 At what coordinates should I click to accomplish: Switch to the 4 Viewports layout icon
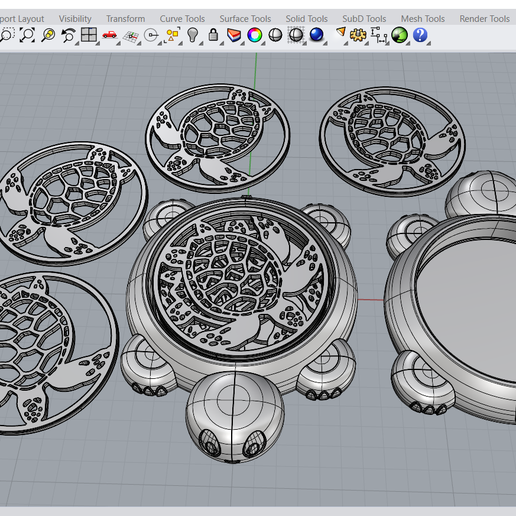pyautogui.click(x=89, y=35)
